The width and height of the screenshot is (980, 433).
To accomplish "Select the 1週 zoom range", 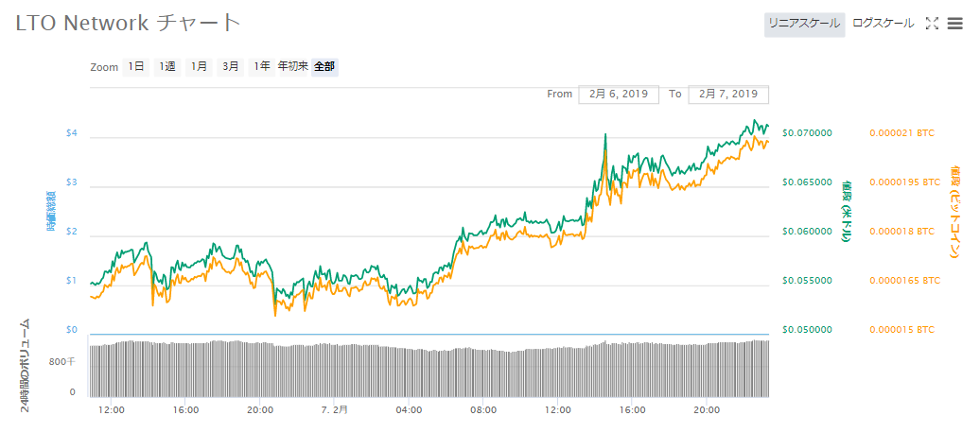I will pos(167,67).
